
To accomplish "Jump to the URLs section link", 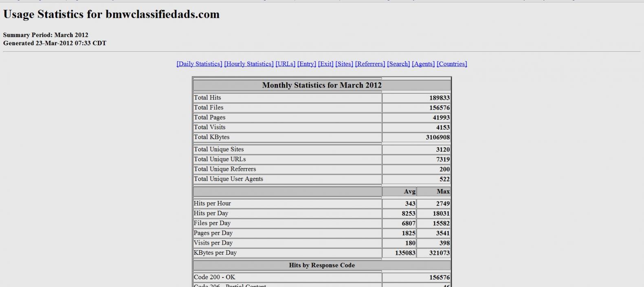I will pos(285,64).
